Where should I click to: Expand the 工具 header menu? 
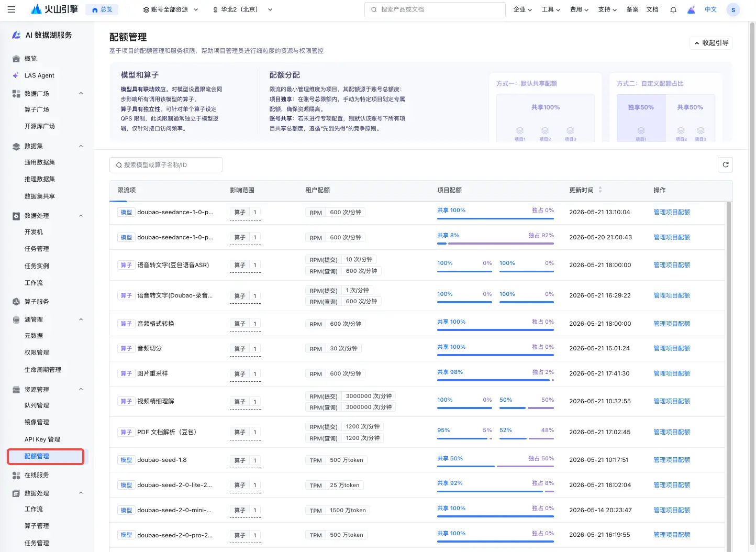[551, 9]
